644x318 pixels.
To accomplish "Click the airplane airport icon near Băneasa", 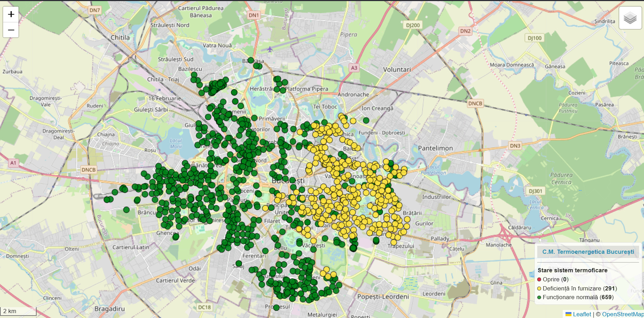I will pyautogui.click(x=270, y=49).
